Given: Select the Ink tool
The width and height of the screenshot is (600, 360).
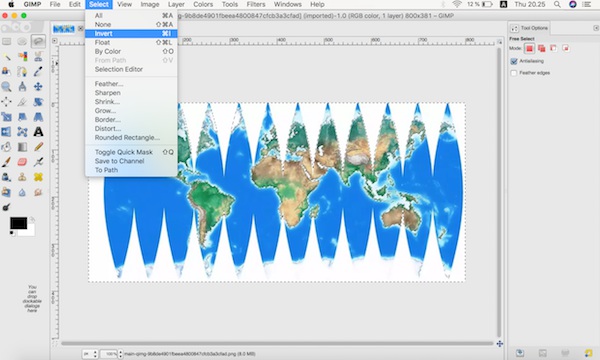Looking at the screenshot, I should [x=7, y=177].
